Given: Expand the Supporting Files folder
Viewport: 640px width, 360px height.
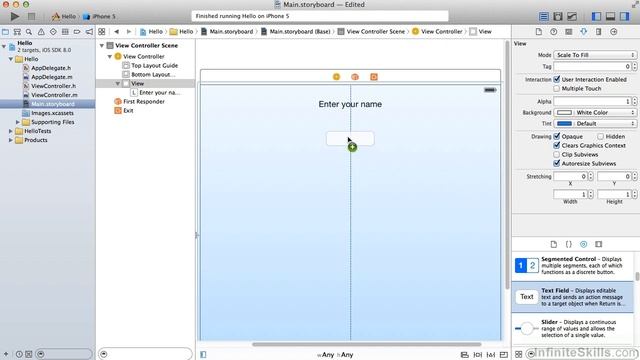Looking at the screenshot, I should coord(18,122).
